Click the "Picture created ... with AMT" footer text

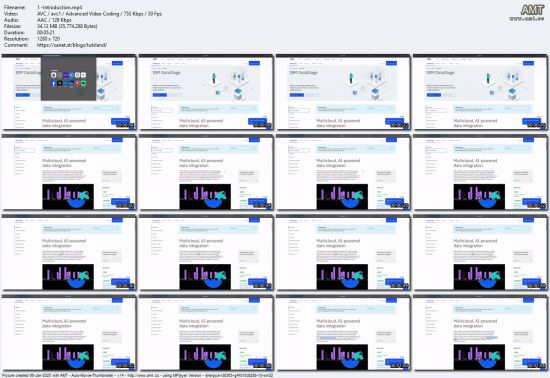(x=137, y=375)
